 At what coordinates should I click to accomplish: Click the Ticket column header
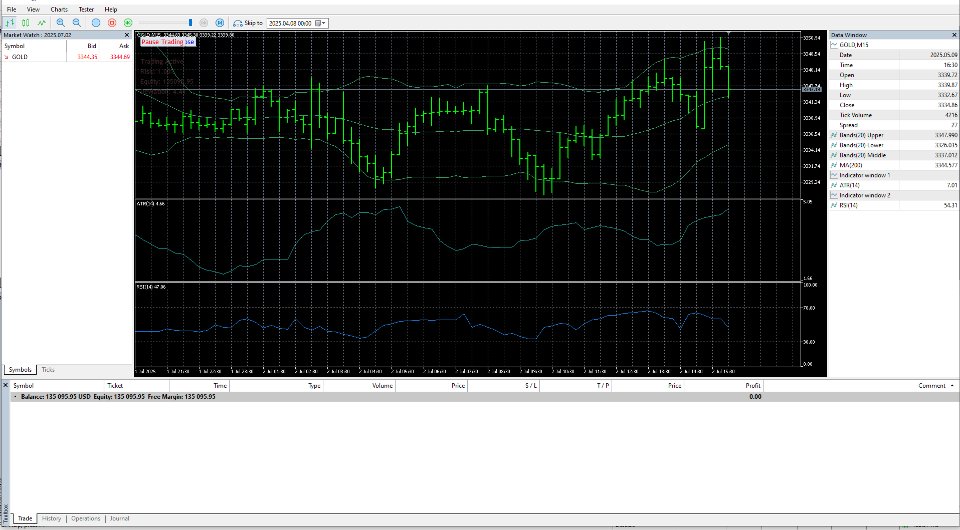[x=115, y=386]
